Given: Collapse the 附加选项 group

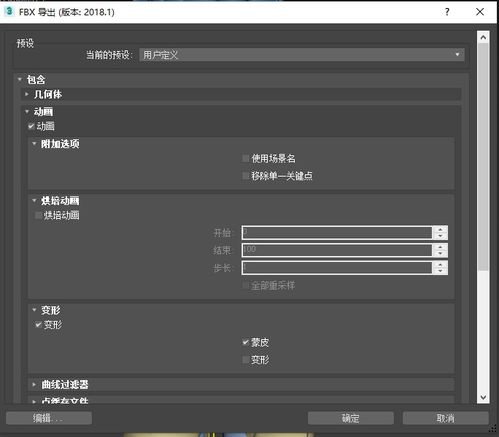Looking at the screenshot, I should pyautogui.click(x=34, y=144).
